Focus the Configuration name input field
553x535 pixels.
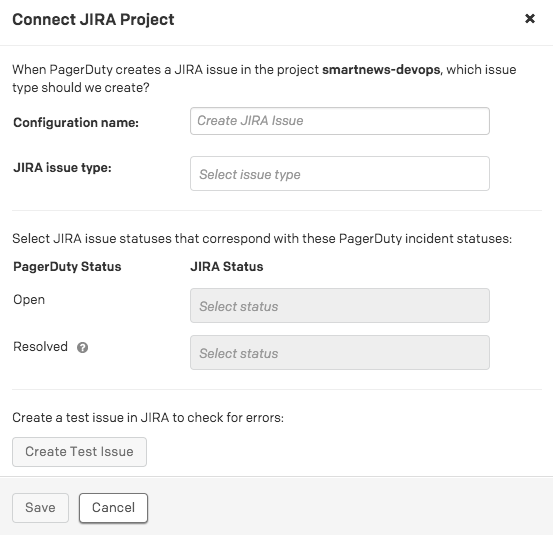340,121
